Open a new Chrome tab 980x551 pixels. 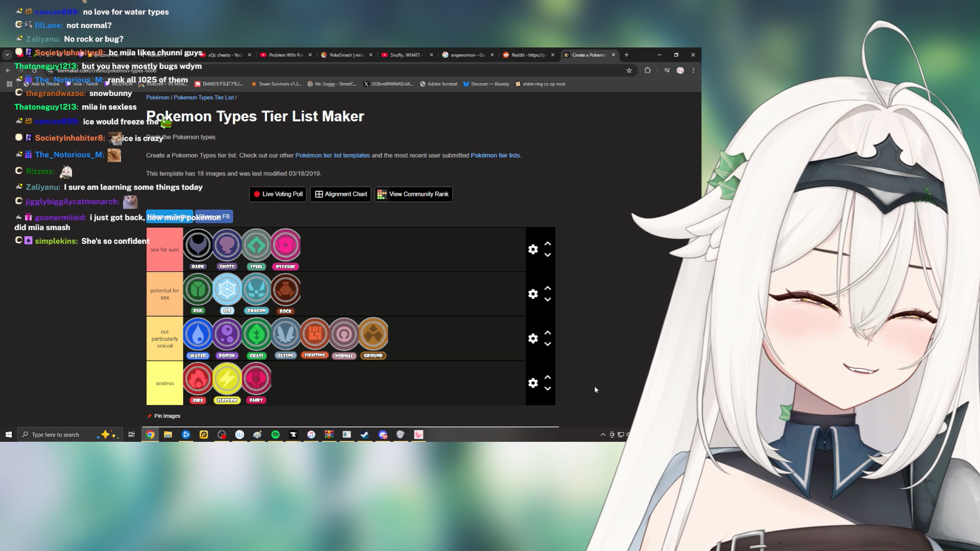pyautogui.click(x=626, y=55)
